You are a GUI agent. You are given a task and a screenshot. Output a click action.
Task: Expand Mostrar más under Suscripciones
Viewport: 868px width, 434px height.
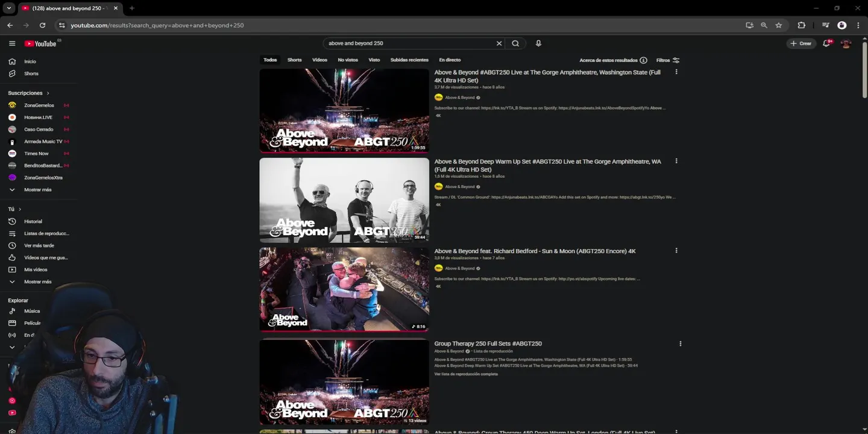pyautogui.click(x=39, y=190)
